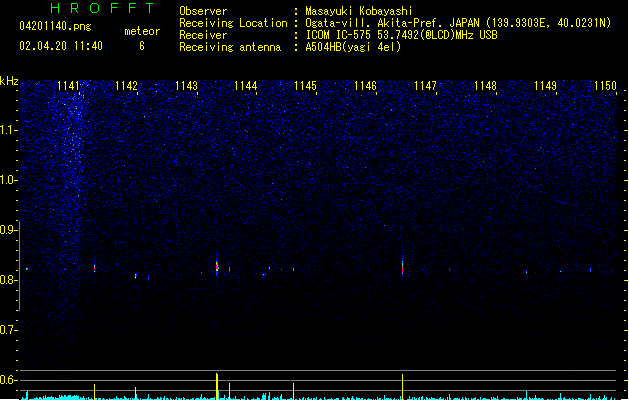The height and width of the screenshot is (400, 629).
Task: Select the file name 04201140.png
Action: 55,26
